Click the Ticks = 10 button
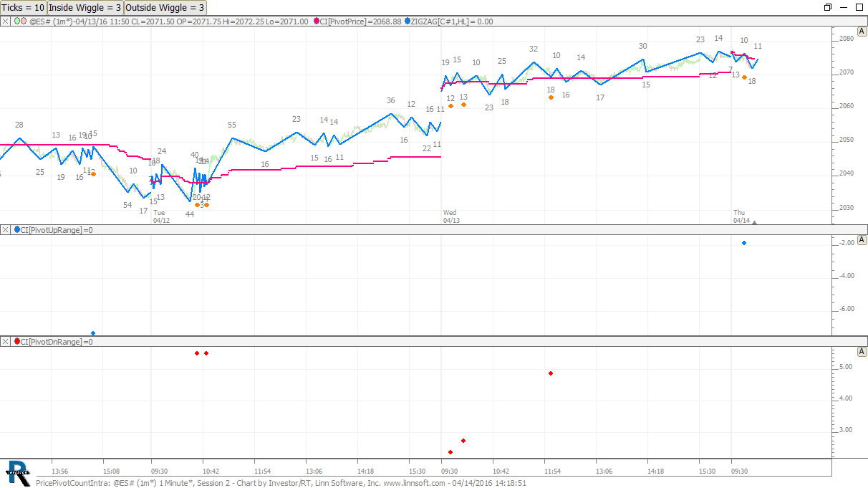 tap(24, 7)
